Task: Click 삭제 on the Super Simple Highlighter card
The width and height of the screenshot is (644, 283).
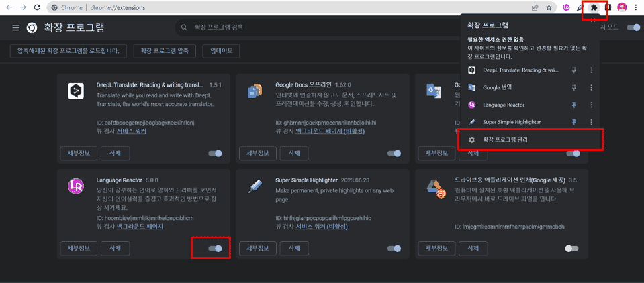Action: (294, 249)
